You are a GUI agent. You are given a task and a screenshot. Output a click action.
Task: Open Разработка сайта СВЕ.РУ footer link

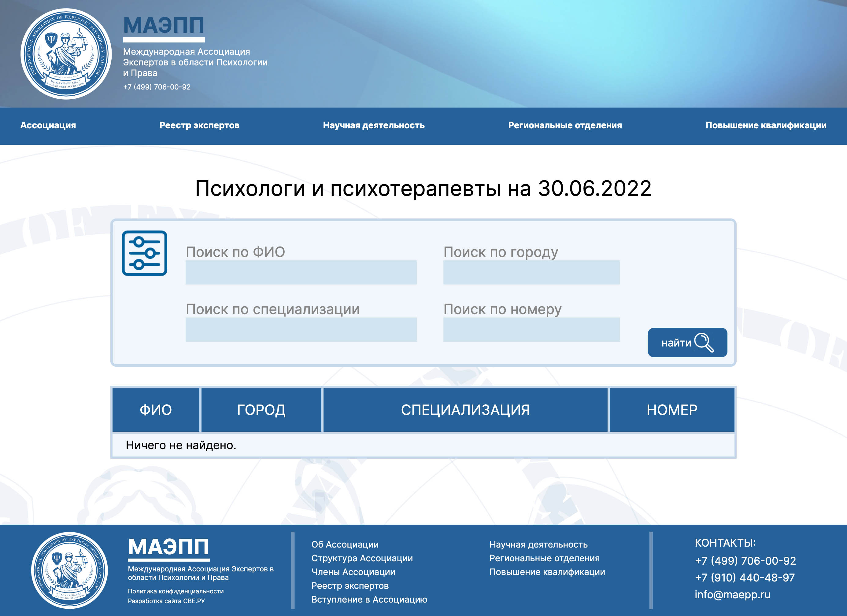tap(167, 601)
